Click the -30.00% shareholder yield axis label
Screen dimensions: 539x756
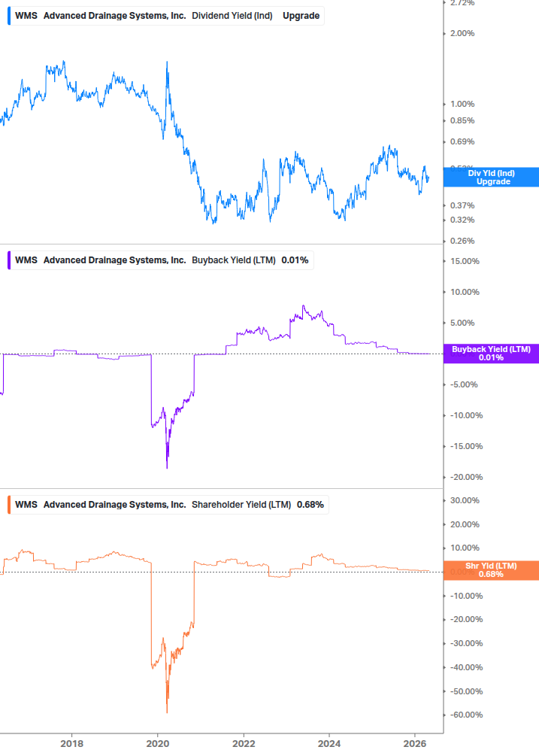[466, 643]
